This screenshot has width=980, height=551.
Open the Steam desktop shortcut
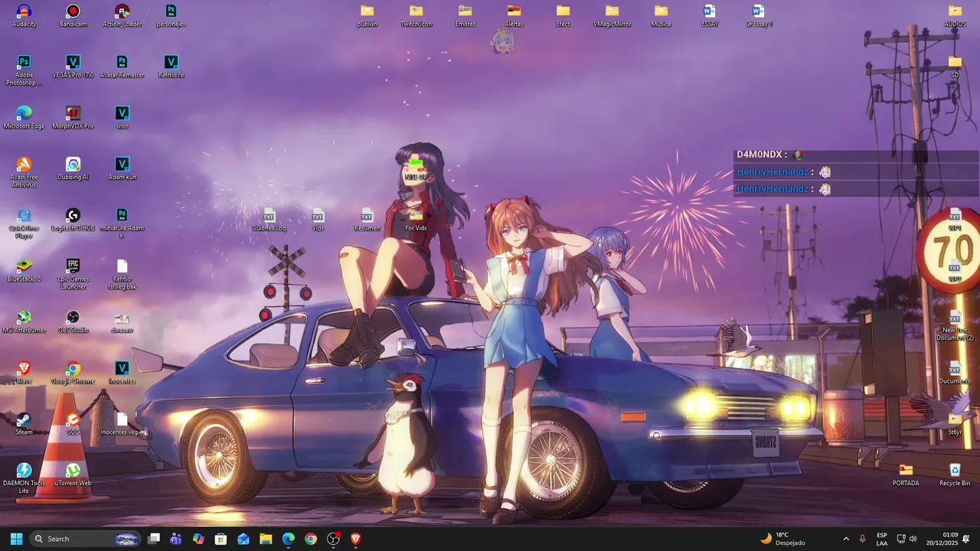tap(24, 425)
